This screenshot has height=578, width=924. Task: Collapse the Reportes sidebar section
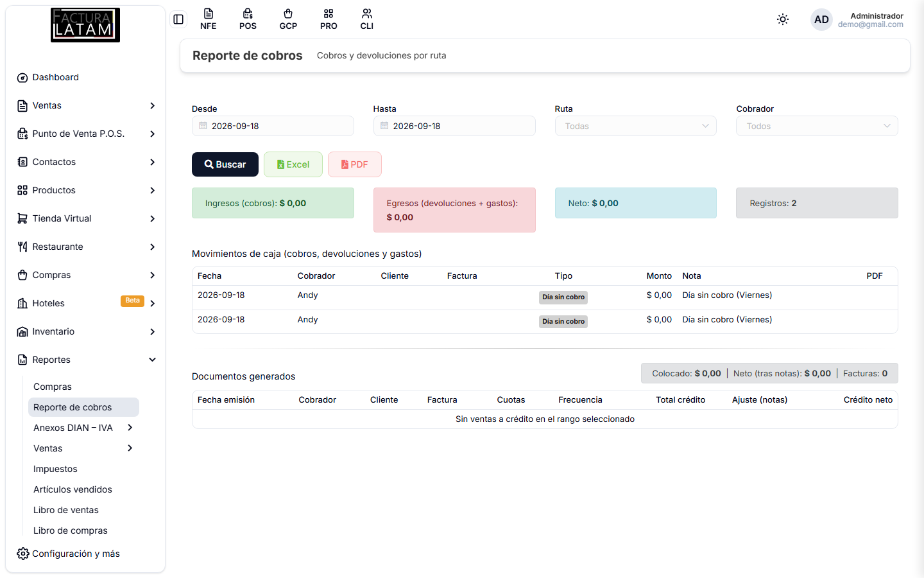click(x=85, y=360)
